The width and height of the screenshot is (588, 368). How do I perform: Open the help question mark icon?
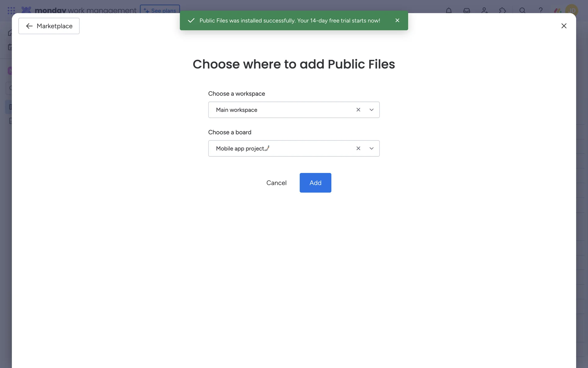[541, 10]
